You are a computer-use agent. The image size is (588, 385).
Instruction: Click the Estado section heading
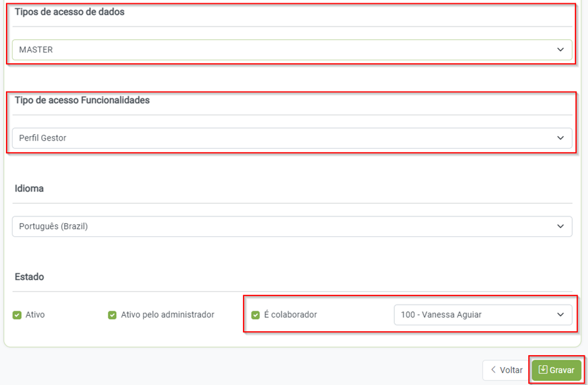point(29,277)
